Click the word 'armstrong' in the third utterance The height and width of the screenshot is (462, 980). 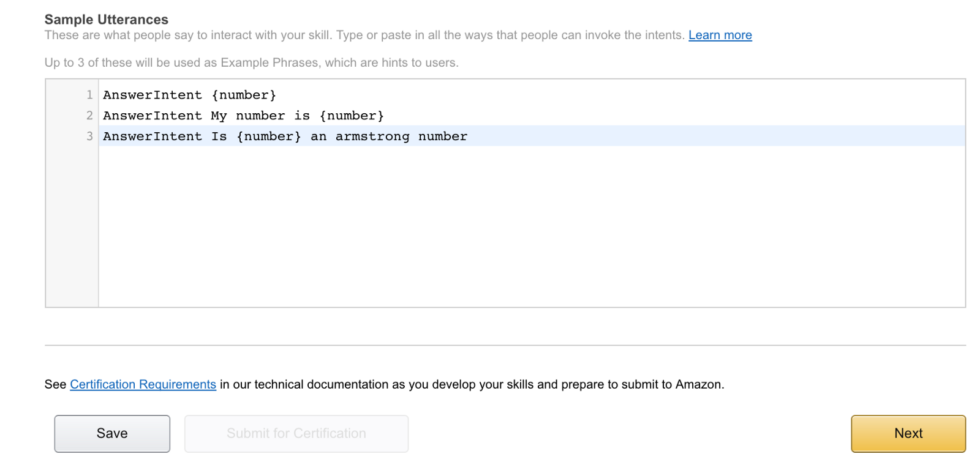372,136
